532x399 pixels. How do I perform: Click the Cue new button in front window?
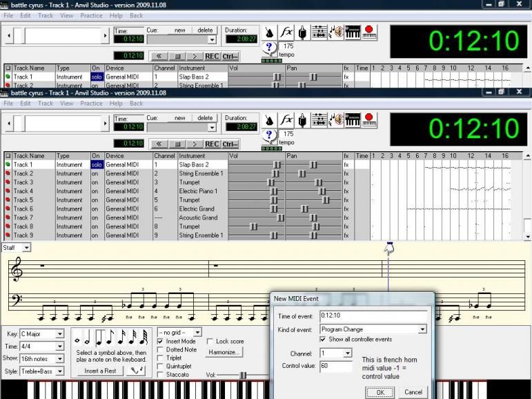pos(180,118)
